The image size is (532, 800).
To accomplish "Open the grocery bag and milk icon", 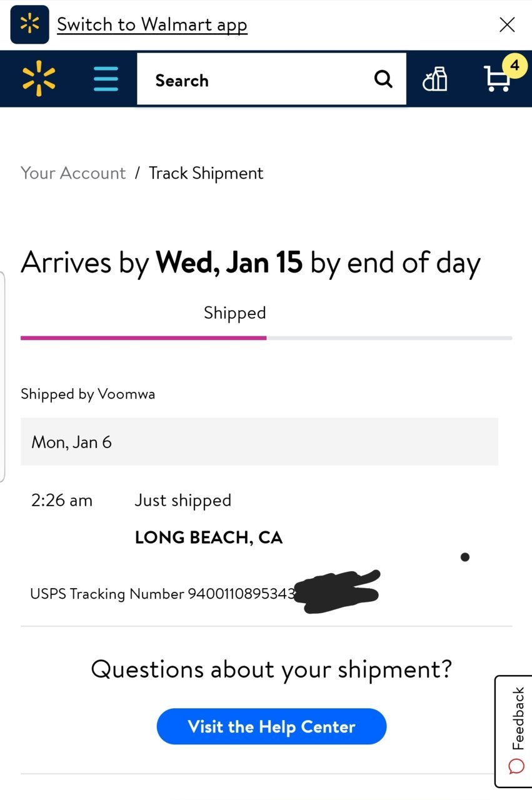I will coord(435,79).
